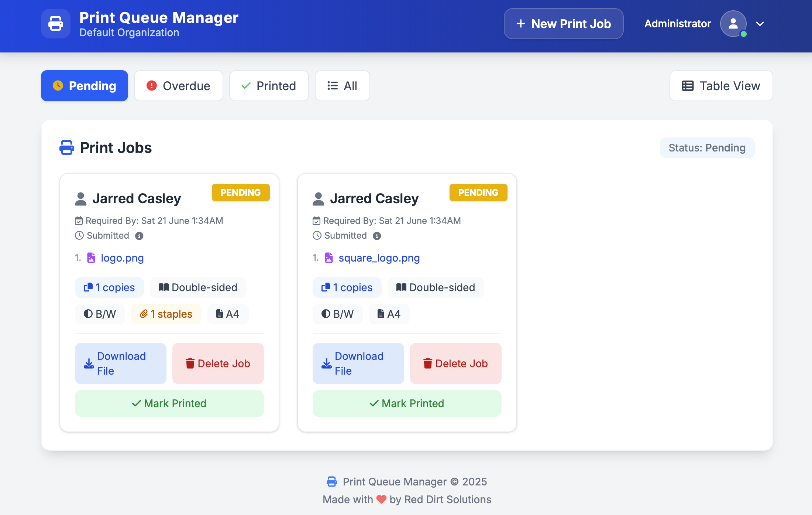Viewport: 812px width, 515px height.
Task: Download File for the logo.png job
Action: [121, 364]
